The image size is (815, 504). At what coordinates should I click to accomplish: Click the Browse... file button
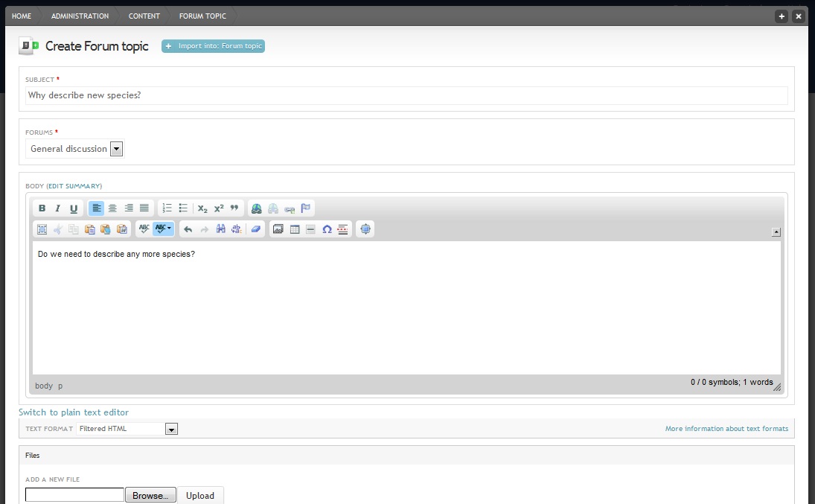[150, 496]
